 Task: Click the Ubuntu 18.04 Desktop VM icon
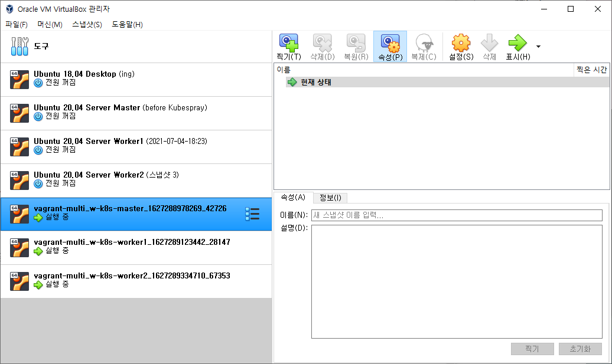click(19, 80)
